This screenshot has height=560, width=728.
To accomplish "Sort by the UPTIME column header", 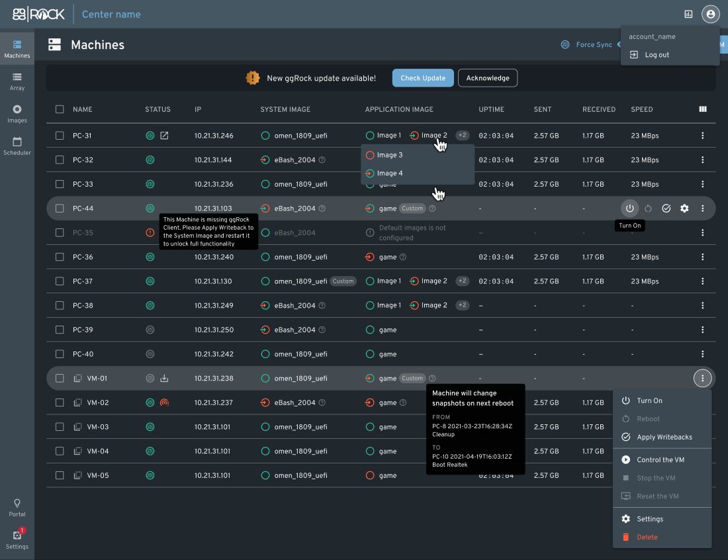I will click(491, 110).
